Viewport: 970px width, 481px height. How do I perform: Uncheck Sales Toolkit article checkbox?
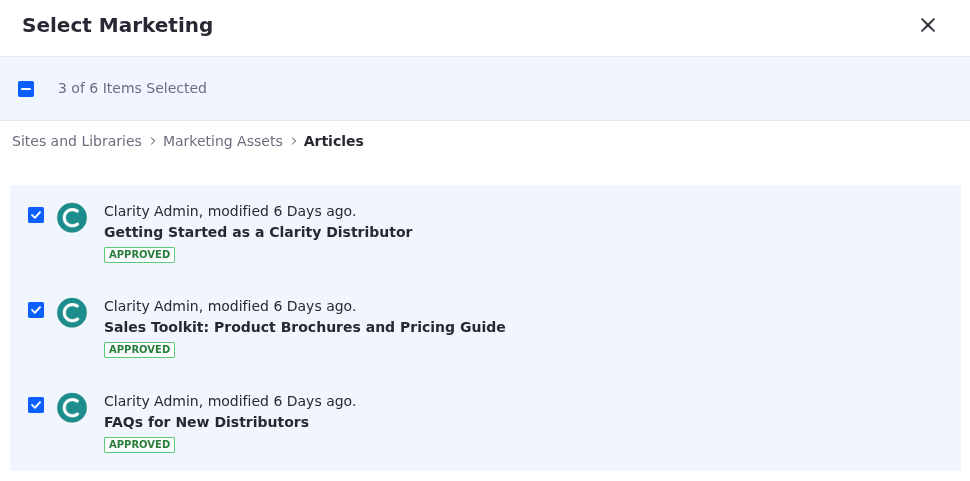(36, 310)
